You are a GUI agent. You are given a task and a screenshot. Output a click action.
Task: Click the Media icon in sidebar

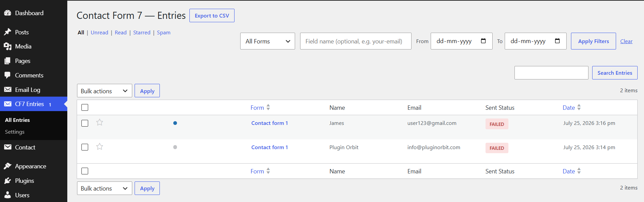pyautogui.click(x=7, y=46)
